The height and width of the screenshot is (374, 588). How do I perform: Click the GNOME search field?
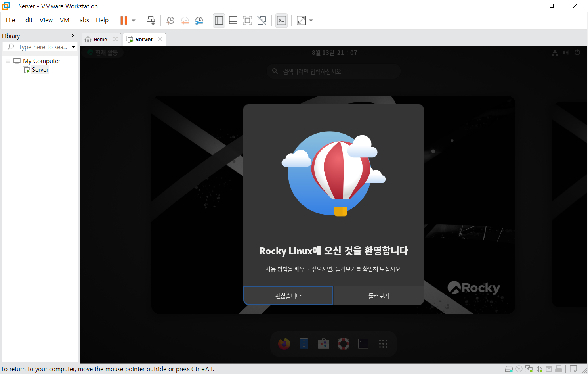pyautogui.click(x=334, y=71)
